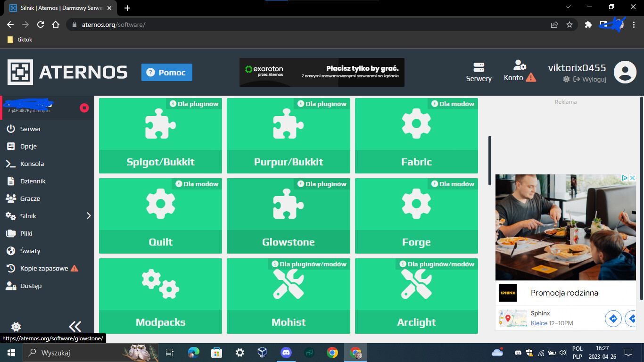The height and width of the screenshot is (362, 644).
Task: Open sidebar settings gear icon at bottom
Action: point(16,327)
